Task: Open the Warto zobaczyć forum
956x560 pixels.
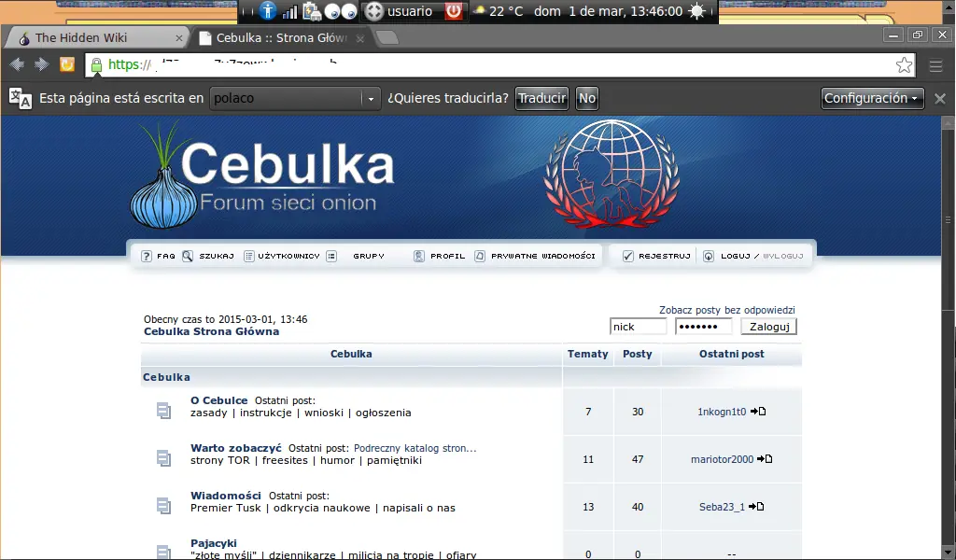Action: tap(236, 448)
